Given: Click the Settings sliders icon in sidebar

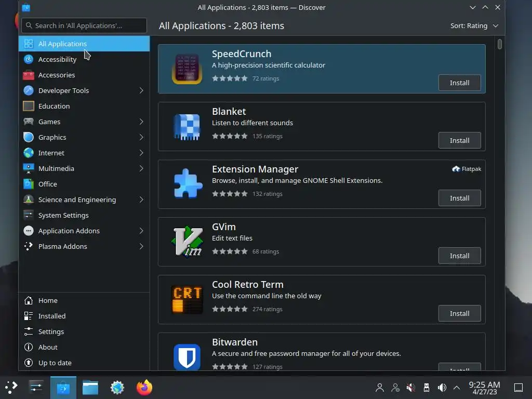Looking at the screenshot, I should click(29, 331).
